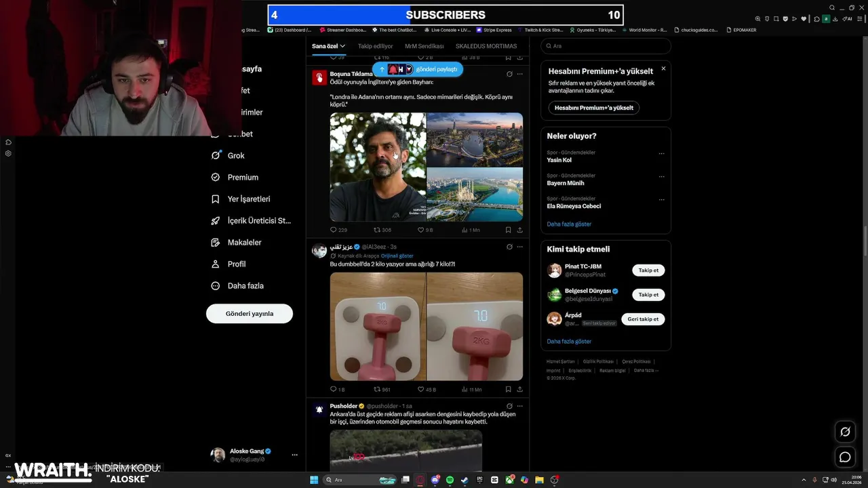Open the London bridge photo
Screen dimensions: 868x488
475,140
